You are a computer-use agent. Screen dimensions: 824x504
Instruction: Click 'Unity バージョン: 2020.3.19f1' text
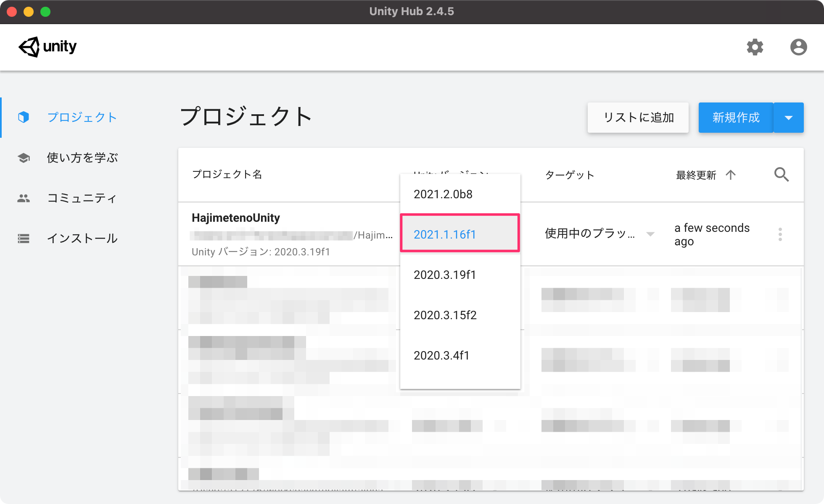pyautogui.click(x=261, y=252)
